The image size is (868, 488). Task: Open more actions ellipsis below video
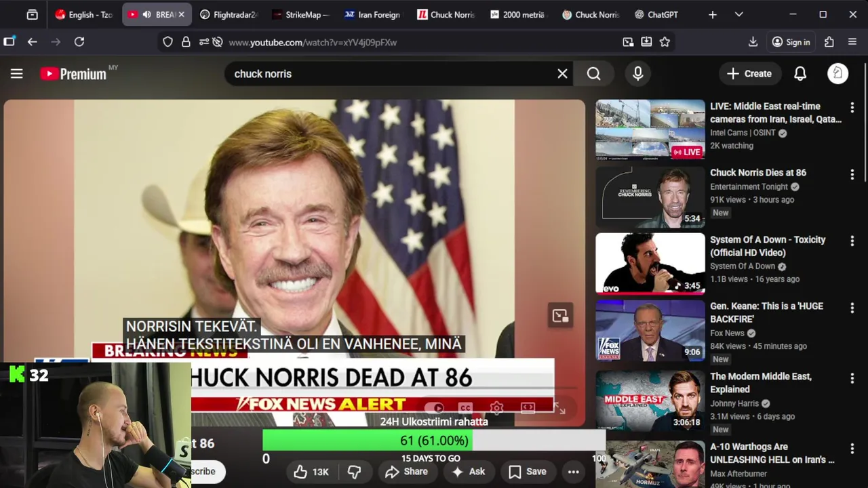(574, 472)
